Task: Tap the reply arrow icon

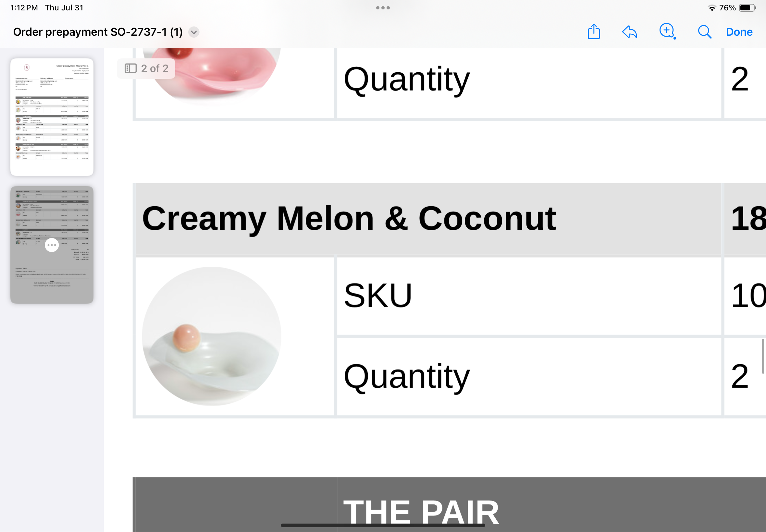Action: pos(630,32)
